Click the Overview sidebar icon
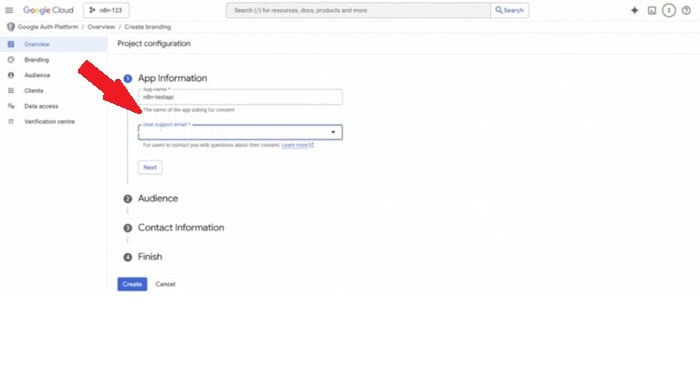700x367 pixels. click(11, 44)
